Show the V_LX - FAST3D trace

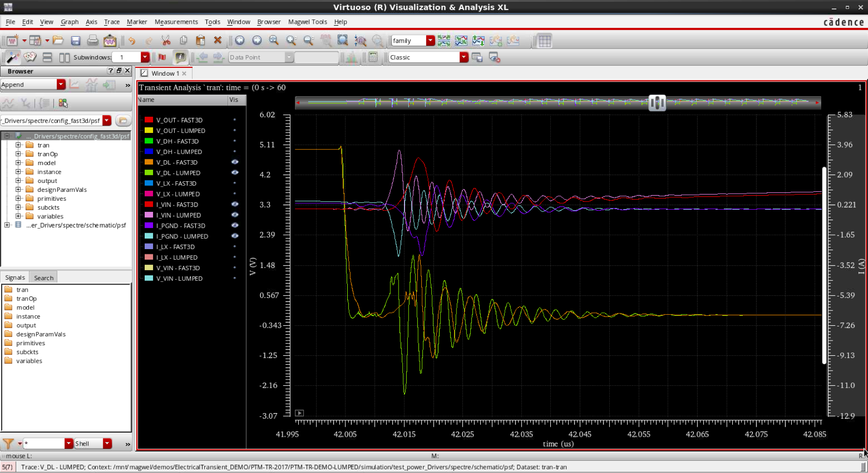(x=235, y=183)
